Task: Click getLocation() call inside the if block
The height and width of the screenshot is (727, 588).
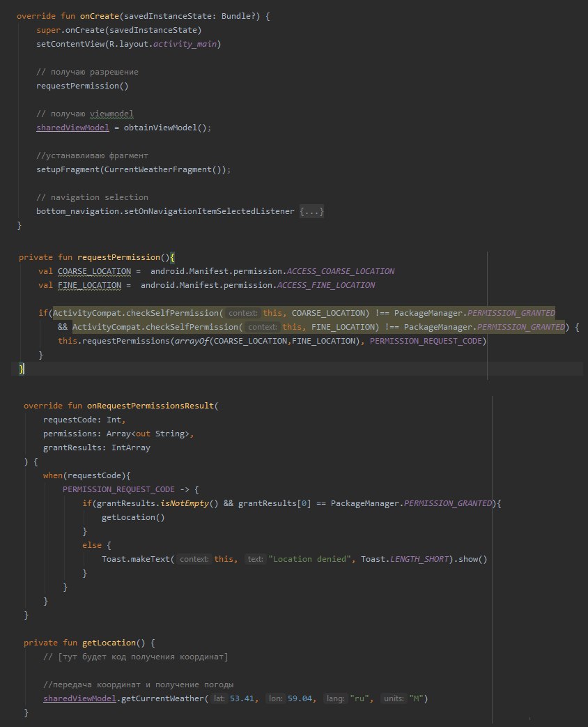Action: coord(133,517)
